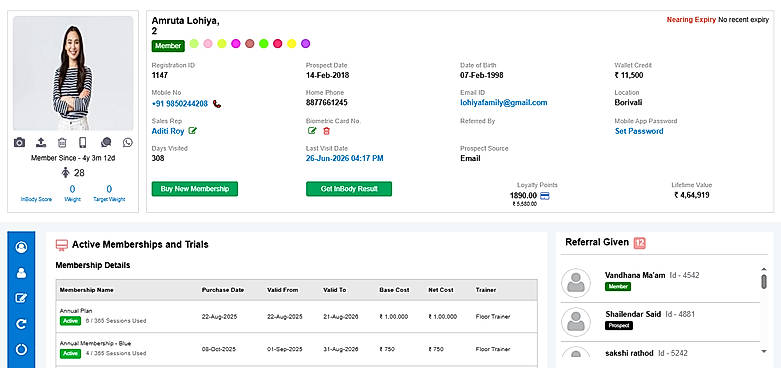This screenshot has height=368, width=781.
Task: Click the Annual Plan membership name
Action: click(x=76, y=311)
